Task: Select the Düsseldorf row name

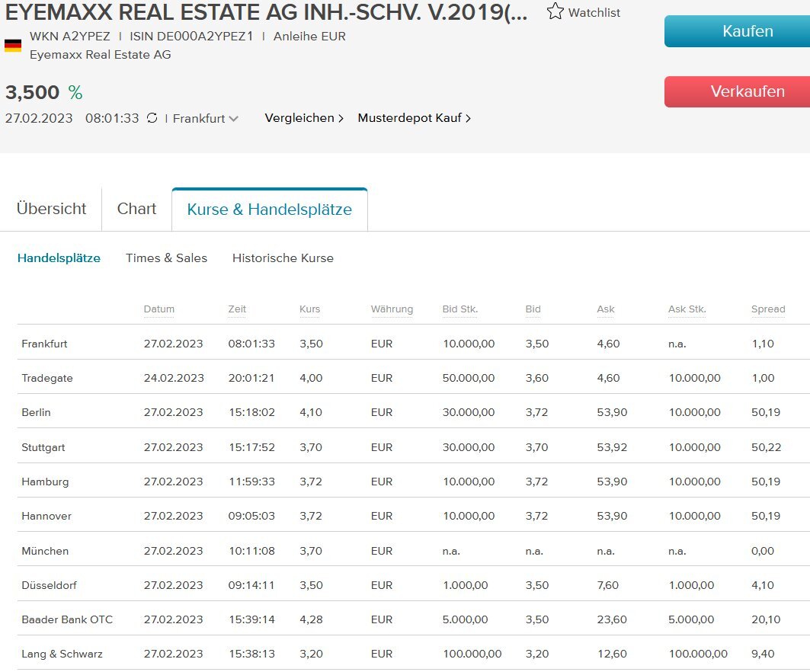Action: tap(49, 585)
